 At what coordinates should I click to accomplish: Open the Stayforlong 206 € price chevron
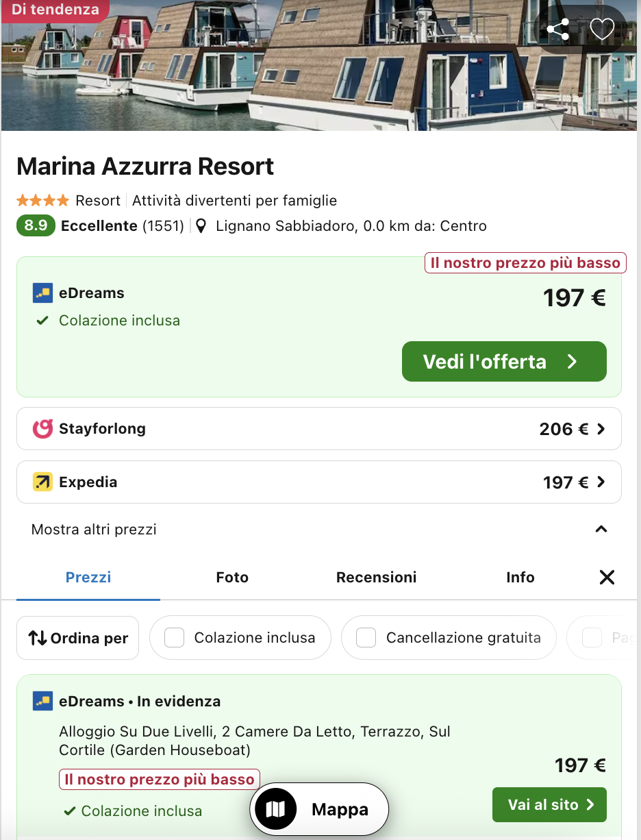point(601,429)
